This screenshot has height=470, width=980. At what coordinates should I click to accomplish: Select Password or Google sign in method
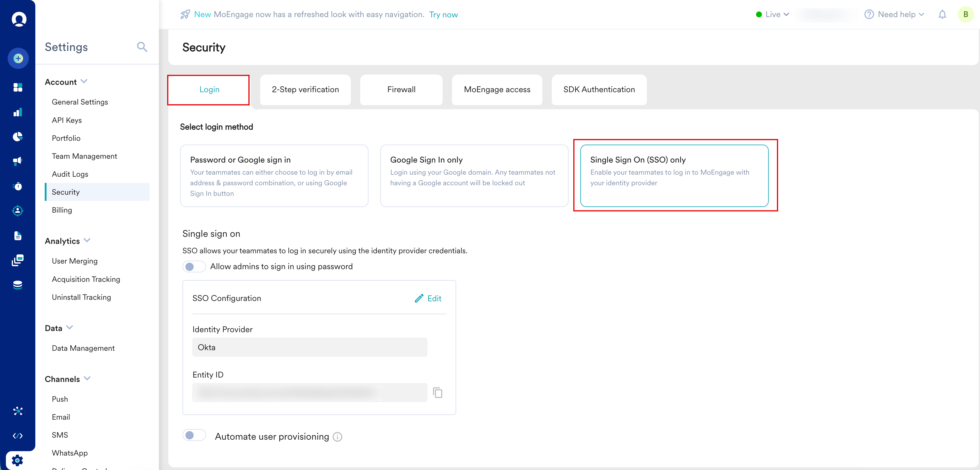[274, 176]
